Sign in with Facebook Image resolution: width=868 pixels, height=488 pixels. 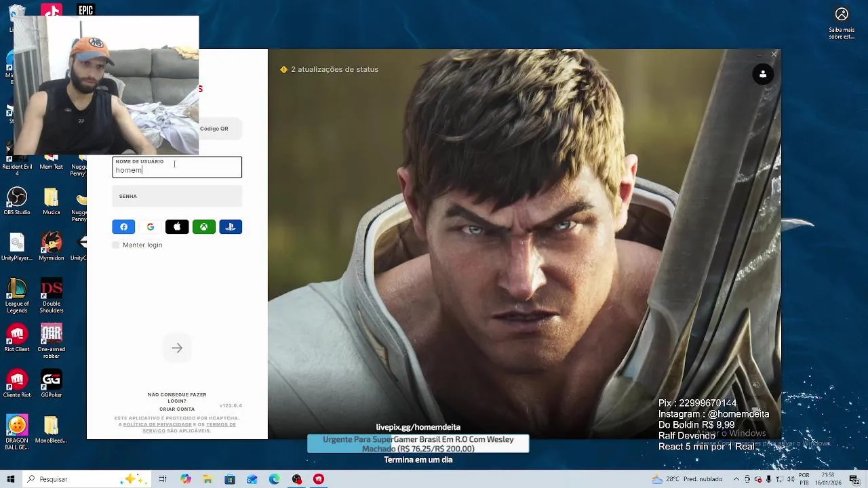[123, 227]
